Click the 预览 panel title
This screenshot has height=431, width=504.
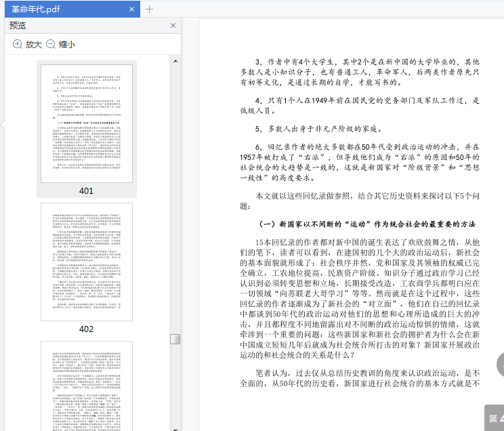(x=18, y=25)
